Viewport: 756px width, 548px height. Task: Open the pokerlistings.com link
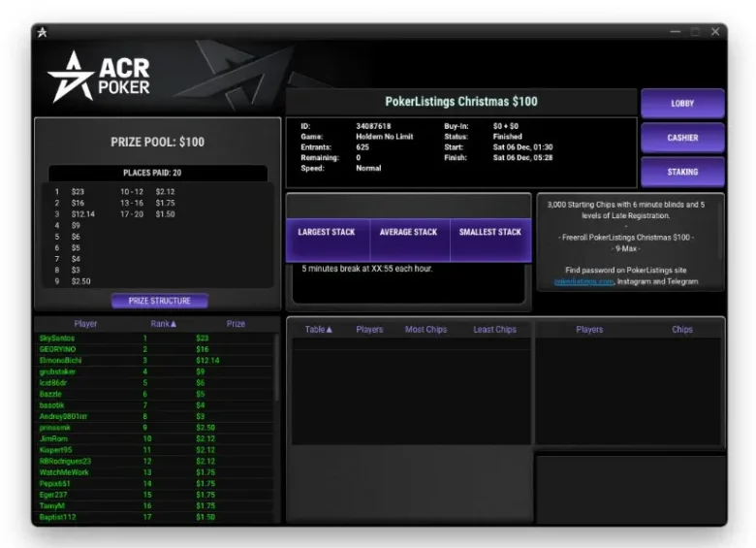pos(583,281)
